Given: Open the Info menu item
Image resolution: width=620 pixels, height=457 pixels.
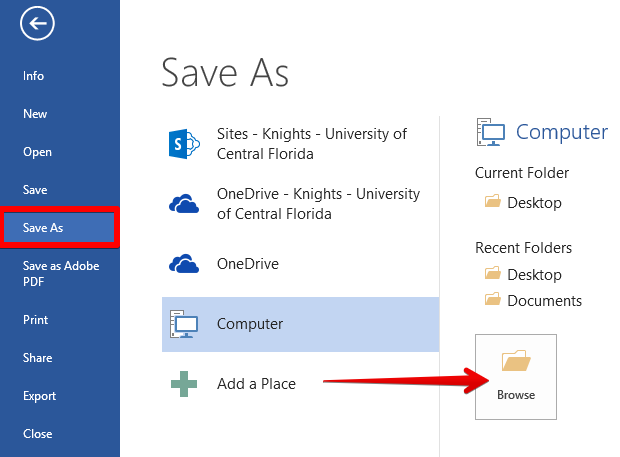Looking at the screenshot, I should pyautogui.click(x=34, y=76).
